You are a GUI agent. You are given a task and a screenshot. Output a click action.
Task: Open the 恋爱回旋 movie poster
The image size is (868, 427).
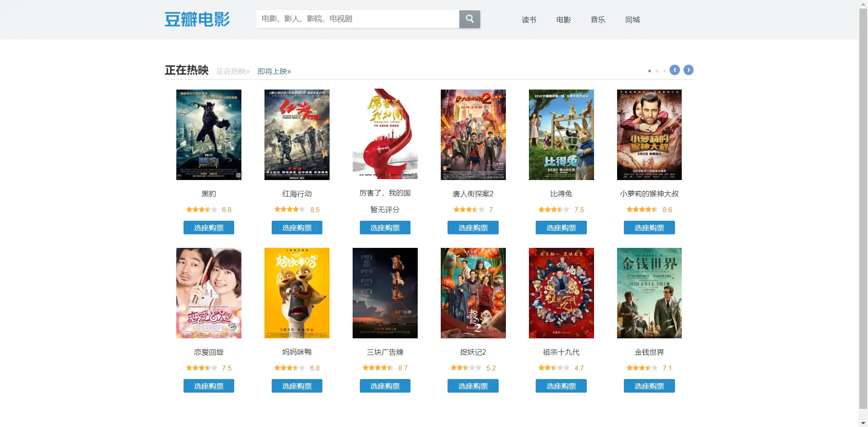coord(209,293)
